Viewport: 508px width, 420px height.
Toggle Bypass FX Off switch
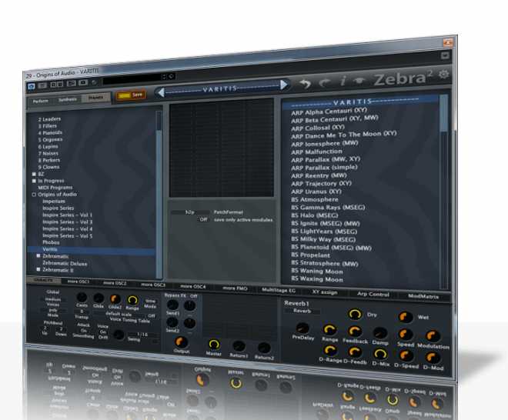click(x=193, y=296)
